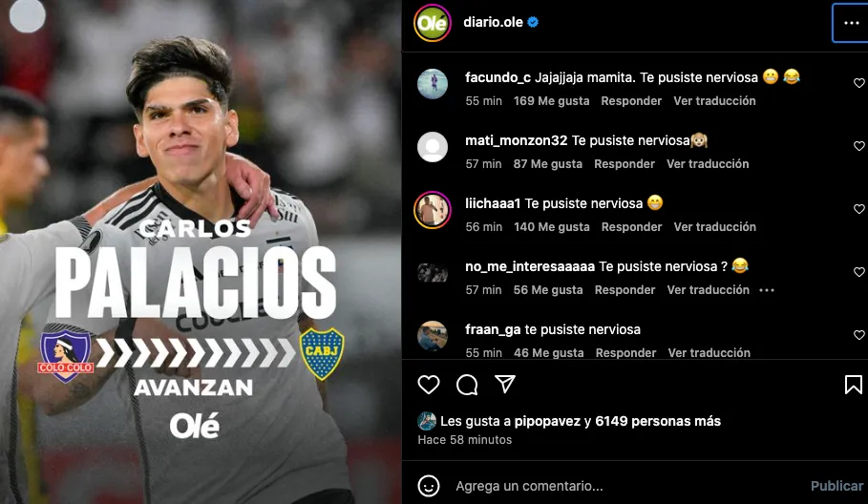This screenshot has width=868, height=504.
Task: Open the diario.ole username link
Action: (493, 22)
